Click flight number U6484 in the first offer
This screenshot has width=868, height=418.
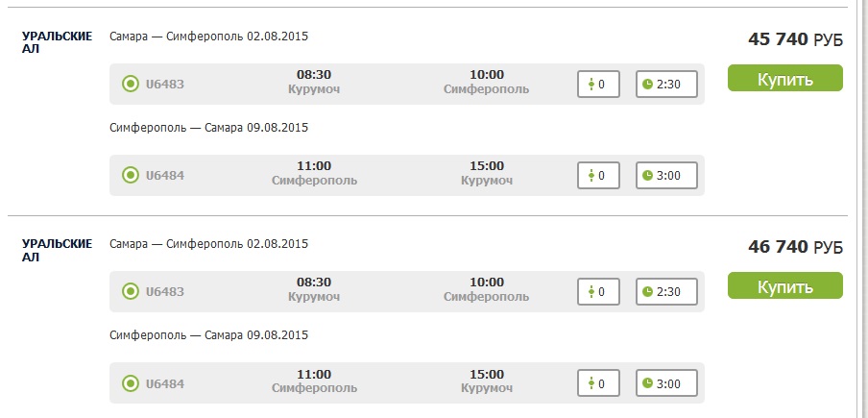point(165,176)
